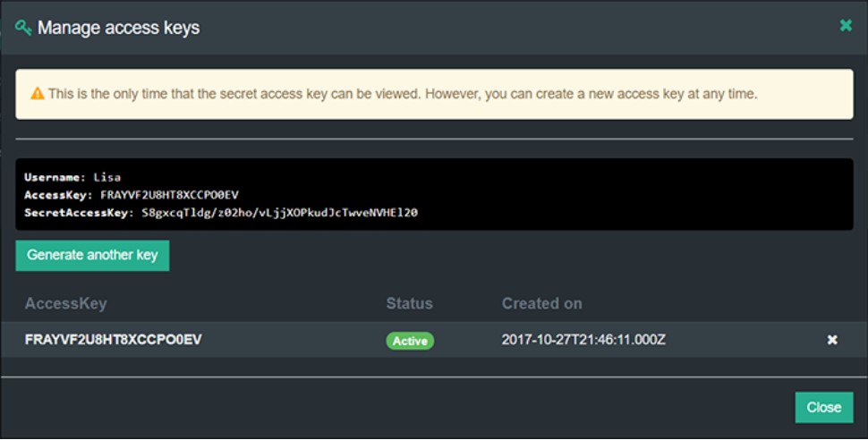Select the FRAYVF2U8HT8XCCPO0EV key in the table row
The width and height of the screenshot is (868, 440).
click(x=113, y=340)
